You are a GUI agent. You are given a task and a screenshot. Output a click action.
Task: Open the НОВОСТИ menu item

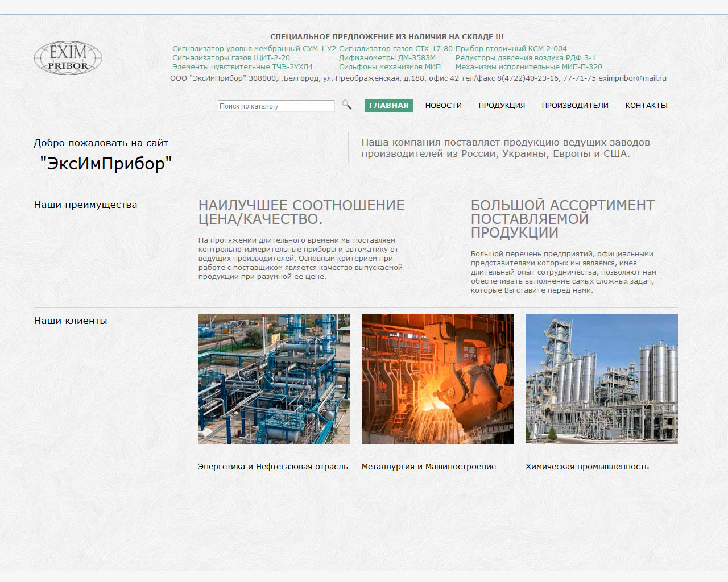point(443,105)
